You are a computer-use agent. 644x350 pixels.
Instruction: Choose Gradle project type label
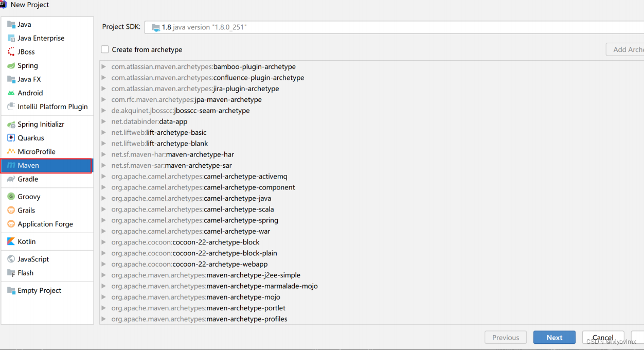pyautogui.click(x=28, y=179)
